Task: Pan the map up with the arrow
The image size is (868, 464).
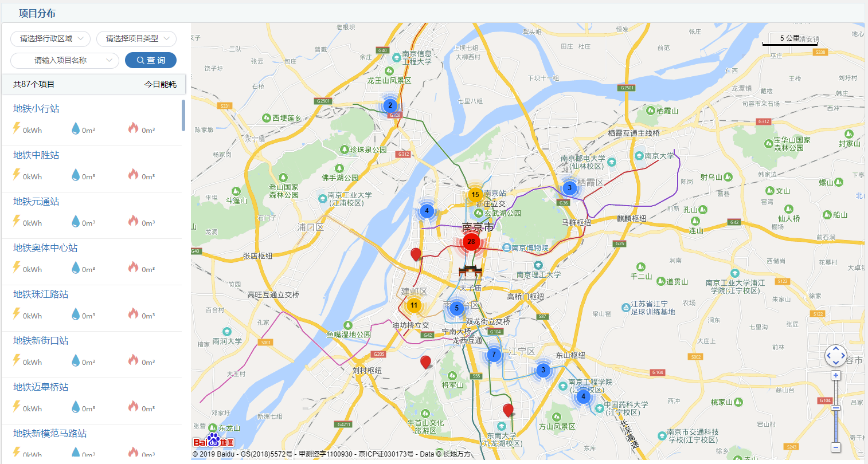Action: click(836, 348)
